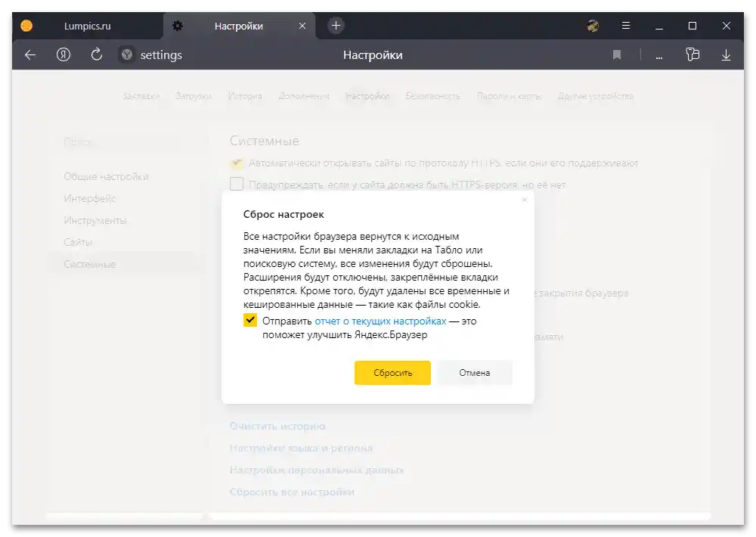Select Общие настройки in the sidebar
The height and width of the screenshot is (537, 756).
(x=106, y=176)
